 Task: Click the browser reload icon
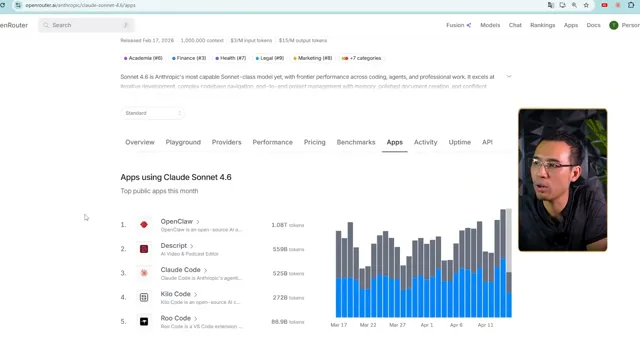pyautogui.click(x=2, y=5)
